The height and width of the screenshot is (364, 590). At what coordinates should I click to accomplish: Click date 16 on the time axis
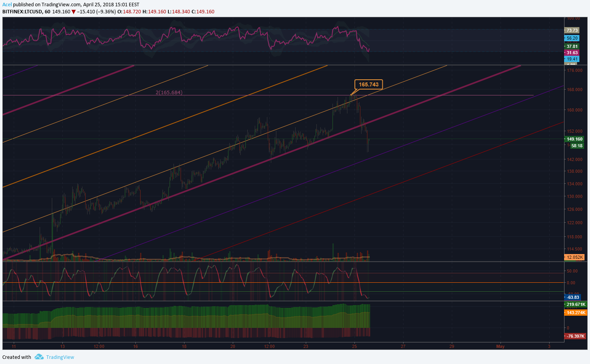(x=135, y=346)
